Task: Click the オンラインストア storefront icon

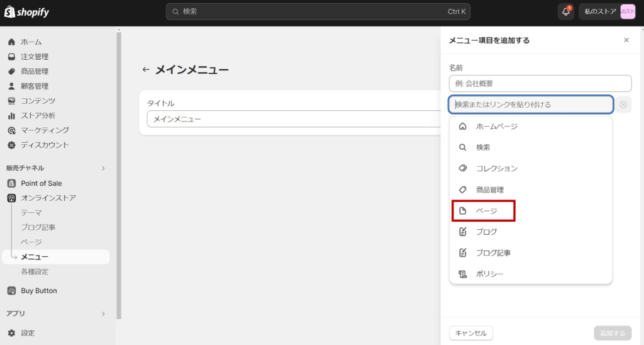Action: [x=11, y=198]
